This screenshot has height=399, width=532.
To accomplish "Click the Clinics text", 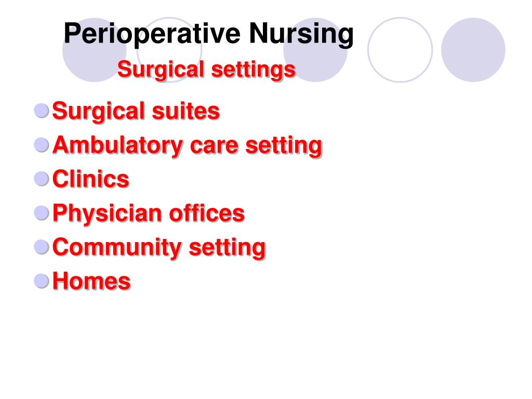I will (91, 179).
